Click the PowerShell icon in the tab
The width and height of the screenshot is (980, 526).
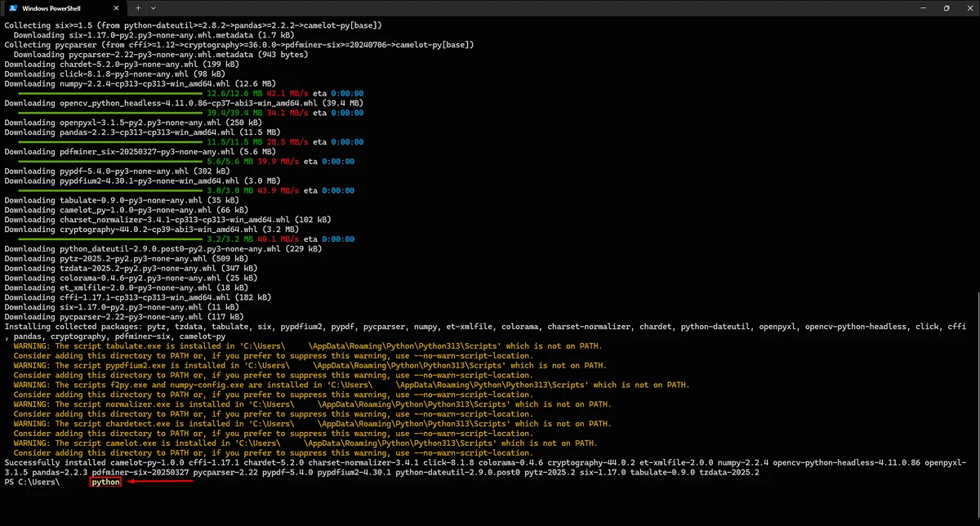point(11,8)
